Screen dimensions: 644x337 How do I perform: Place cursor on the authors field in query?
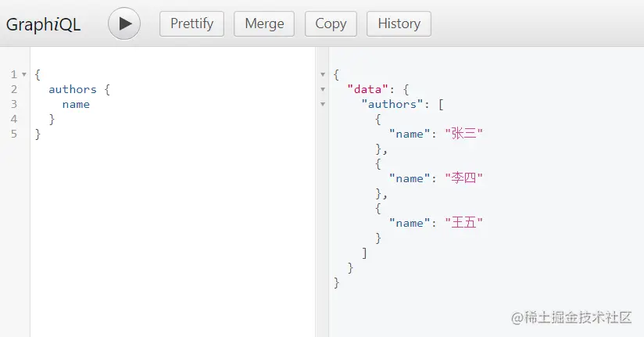tap(72, 89)
